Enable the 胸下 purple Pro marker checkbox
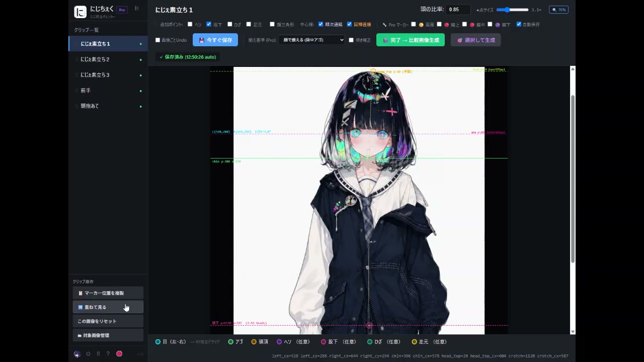The height and width of the screenshot is (362, 644). pyautogui.click(x=490, y=24)
